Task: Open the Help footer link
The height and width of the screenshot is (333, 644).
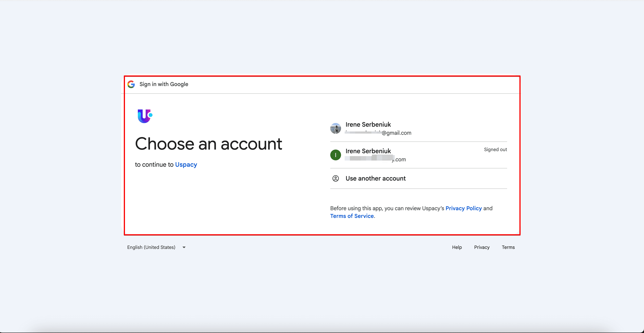Action: coord(457,247)
